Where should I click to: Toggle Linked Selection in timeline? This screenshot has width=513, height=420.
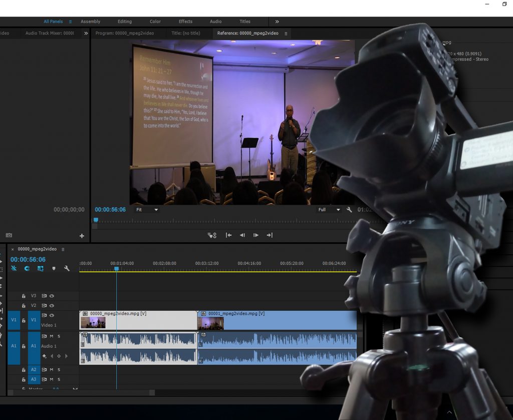(x=40, y=268)
